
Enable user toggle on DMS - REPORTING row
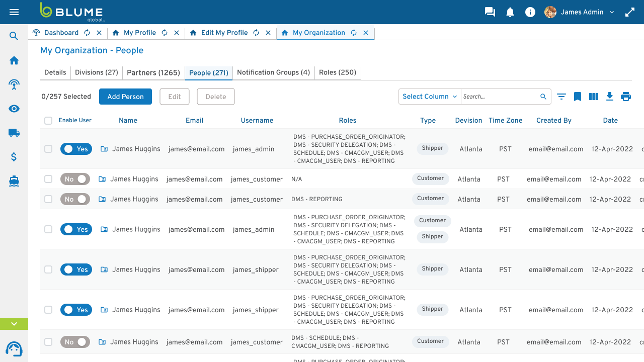pyautogui.click(x=75, y=199)
